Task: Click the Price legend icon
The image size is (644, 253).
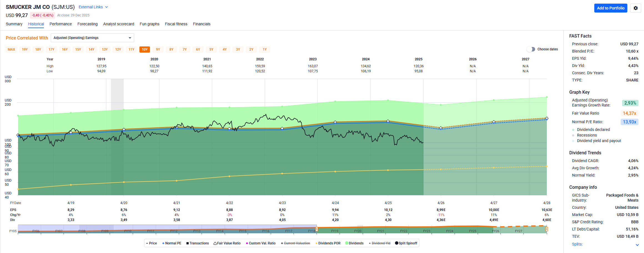Action: [147, 243]
